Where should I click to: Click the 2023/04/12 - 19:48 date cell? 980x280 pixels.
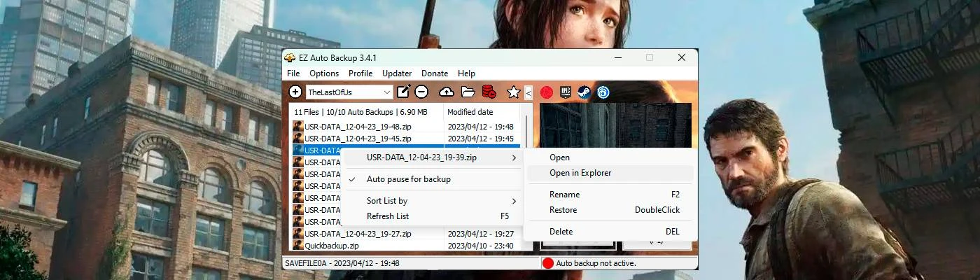[481, 127]
